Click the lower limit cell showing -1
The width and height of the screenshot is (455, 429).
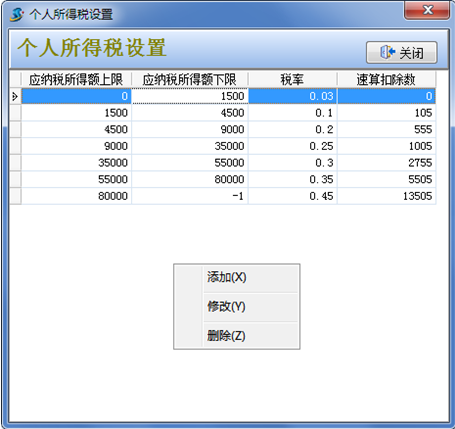(x=190, y=196)
